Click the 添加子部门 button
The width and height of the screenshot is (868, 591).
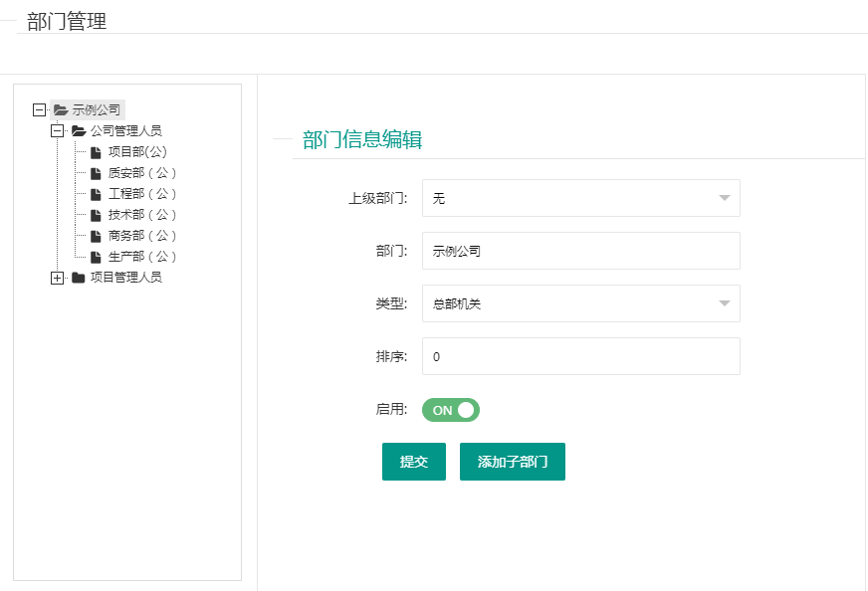(512, 462)
